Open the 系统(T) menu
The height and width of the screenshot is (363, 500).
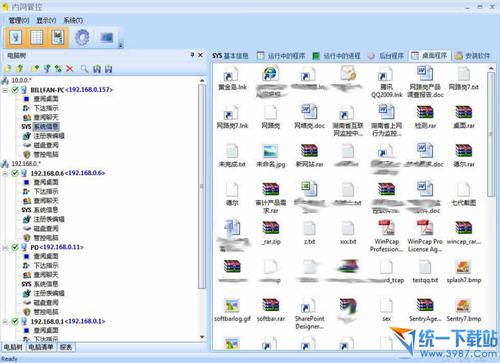(x=73, y=21)
